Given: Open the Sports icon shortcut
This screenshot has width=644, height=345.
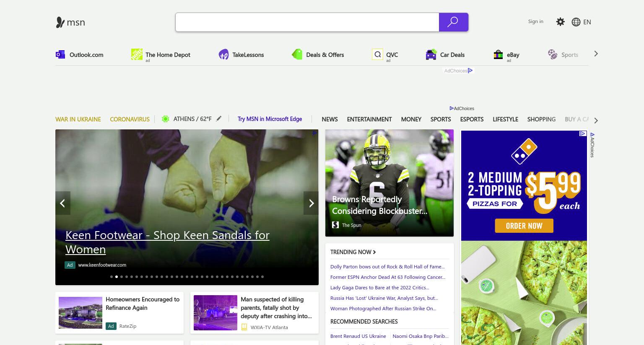Looking at the screenshot, I should click(553, 54).
